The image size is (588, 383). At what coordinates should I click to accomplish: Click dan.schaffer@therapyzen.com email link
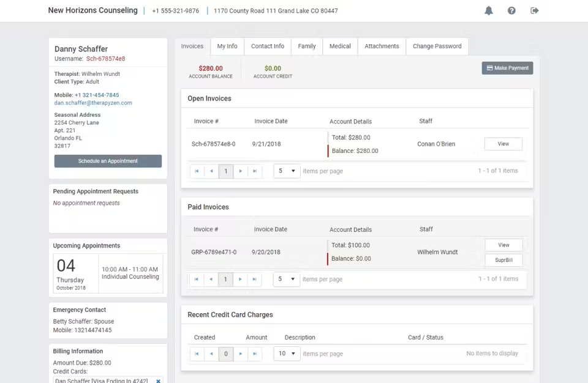(x=93, y=103)
